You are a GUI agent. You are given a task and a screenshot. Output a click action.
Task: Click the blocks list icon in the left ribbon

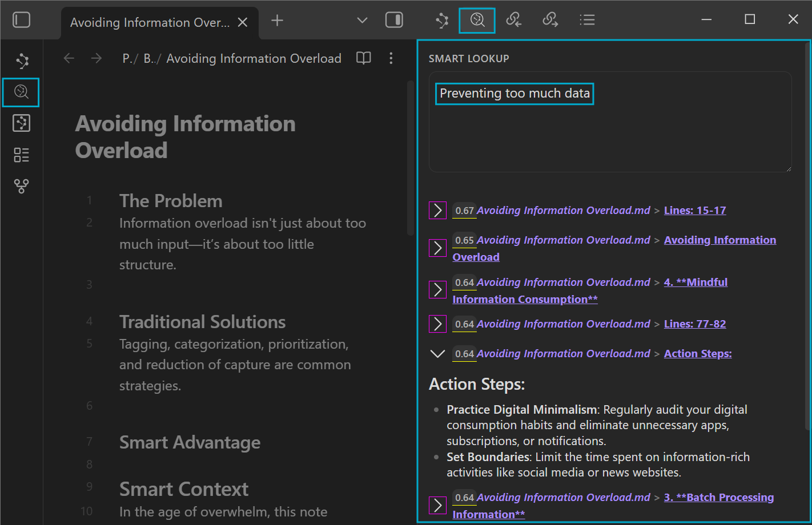21,155
